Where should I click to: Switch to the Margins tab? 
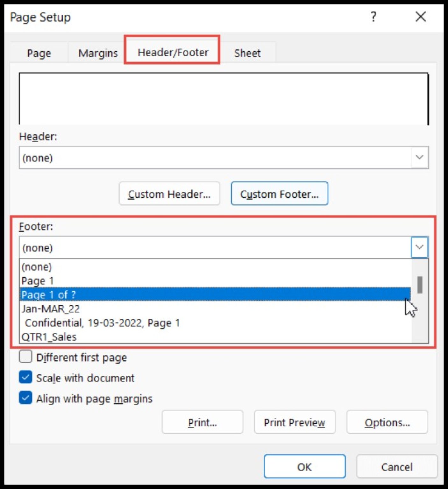click(x=97, y=53)
